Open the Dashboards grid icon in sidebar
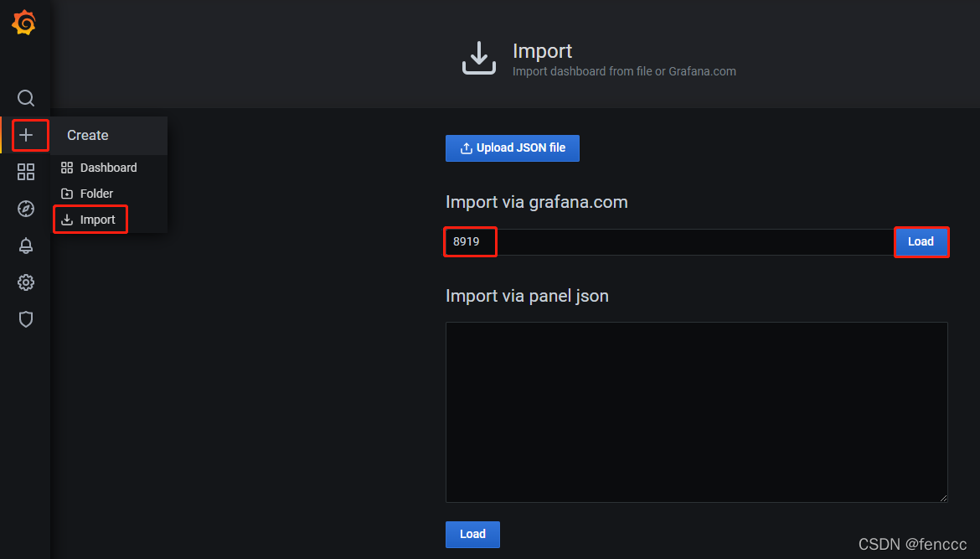Screen dimensions: 980x559 click(x=26, y=172)
